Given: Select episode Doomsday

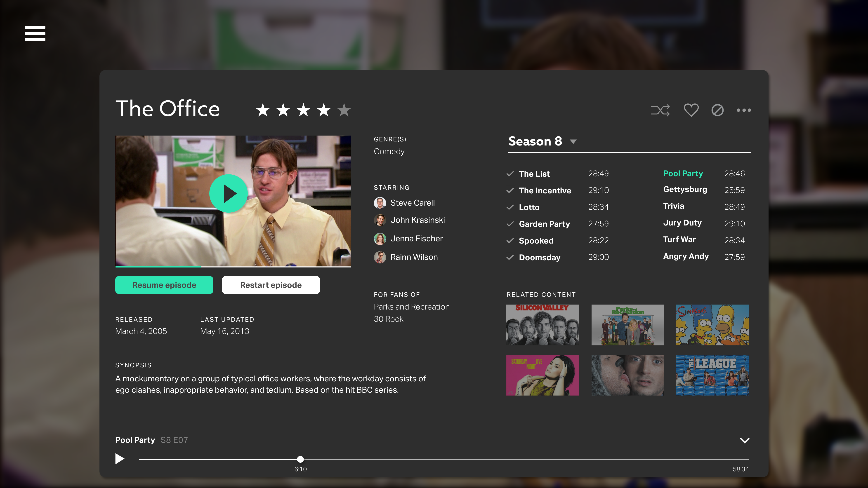Looking at the screenshot, I should [540, 258].
